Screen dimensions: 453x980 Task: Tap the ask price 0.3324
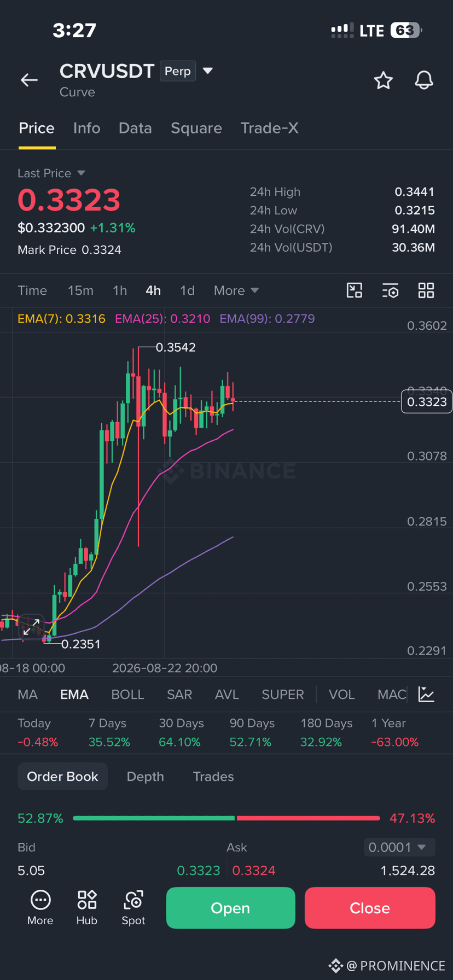(254, 871)
